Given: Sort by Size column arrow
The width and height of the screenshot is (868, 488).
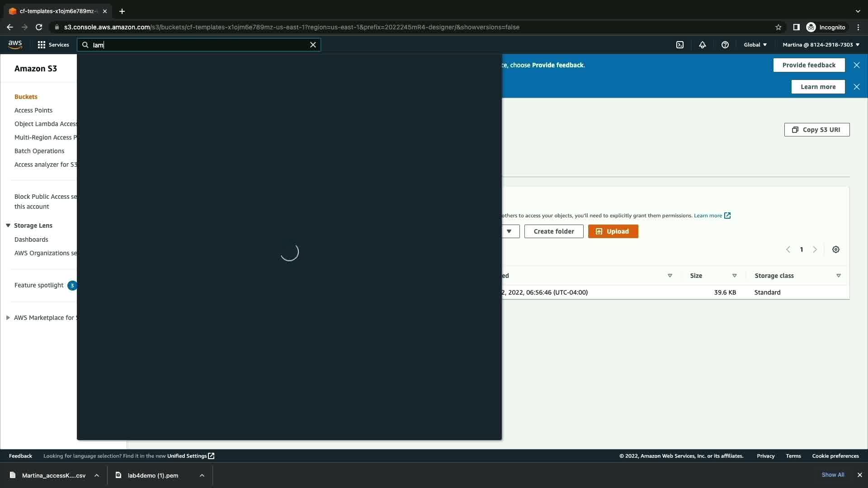Looking at the screenshot, I should [x=734, y=276].
